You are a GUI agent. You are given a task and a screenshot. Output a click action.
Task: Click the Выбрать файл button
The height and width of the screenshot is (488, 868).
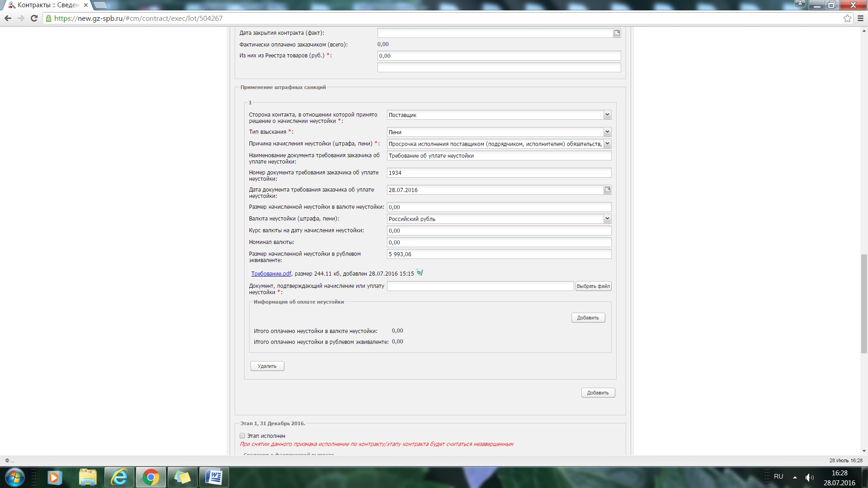(x=593, y=286)
